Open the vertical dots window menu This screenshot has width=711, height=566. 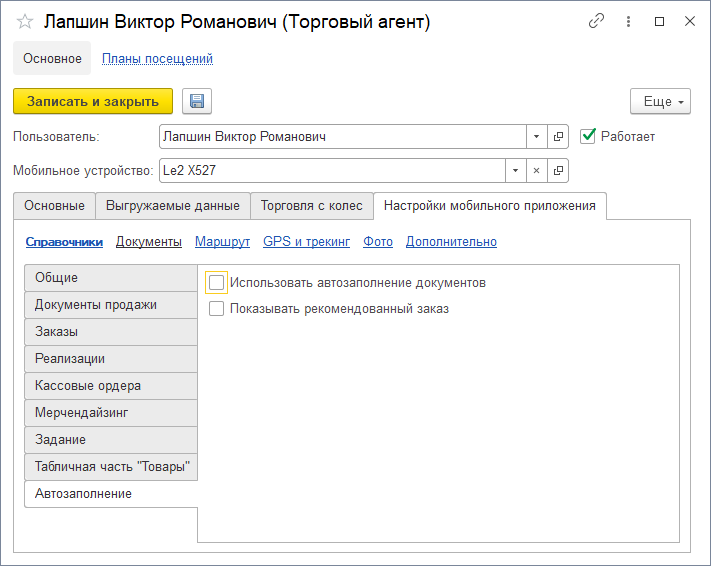[629, 21]
